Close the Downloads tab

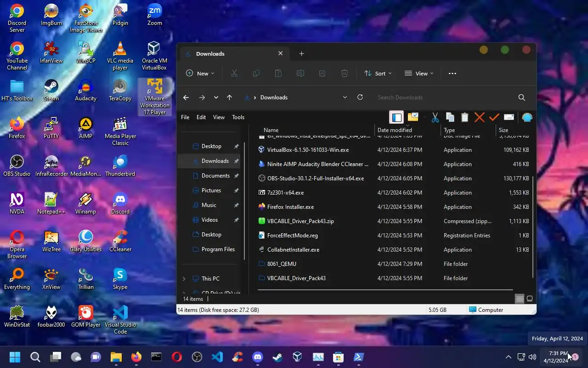pyautogui.click(x=280, y=53)
